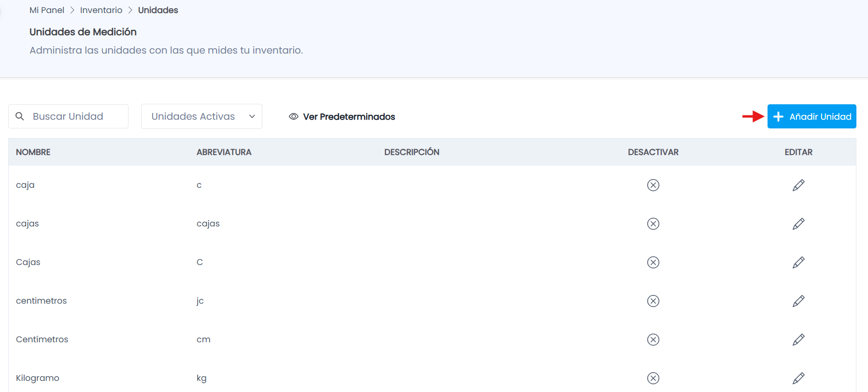Edit the lowercase cajas unit
This screenshot has height=392, width=868.
pyautogui.click(x=798, y=224)
